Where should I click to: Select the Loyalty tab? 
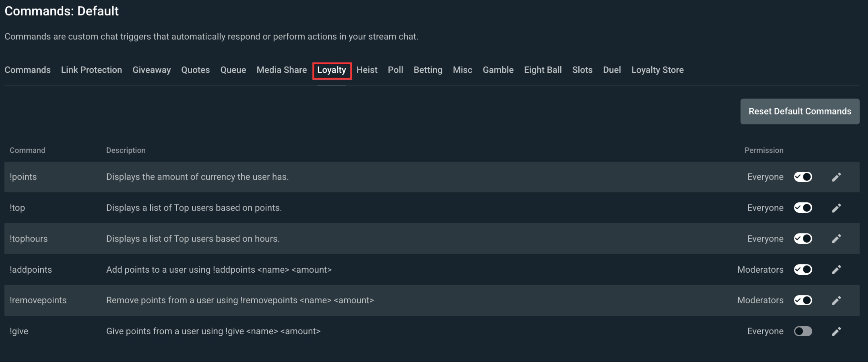click(x=332, y=70)
